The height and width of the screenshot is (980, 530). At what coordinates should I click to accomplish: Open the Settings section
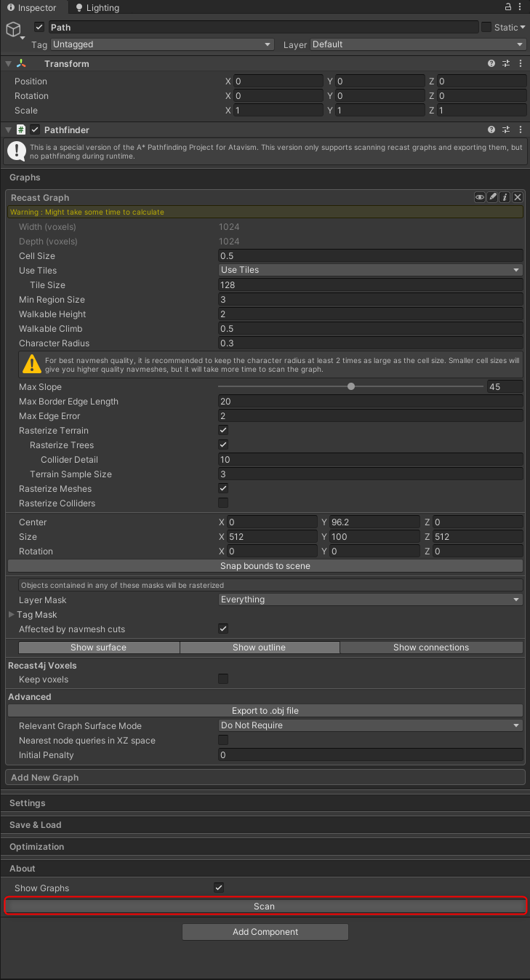coord(28,803)
